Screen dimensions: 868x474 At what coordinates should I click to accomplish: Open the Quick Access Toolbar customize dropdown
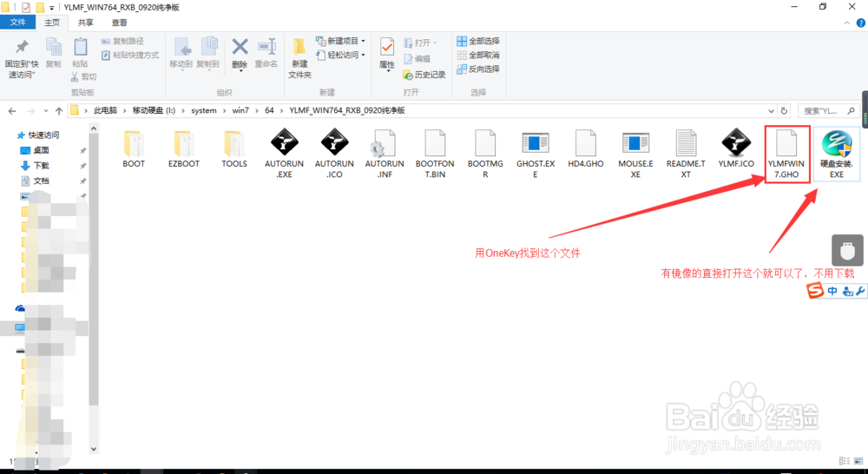pos(52,8)
